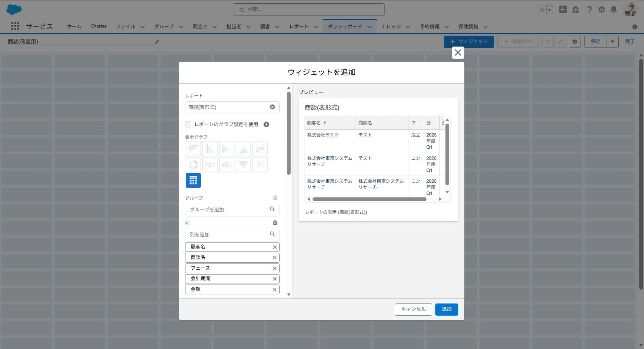Open the App Launcher grid

click(x=15, y=26)
